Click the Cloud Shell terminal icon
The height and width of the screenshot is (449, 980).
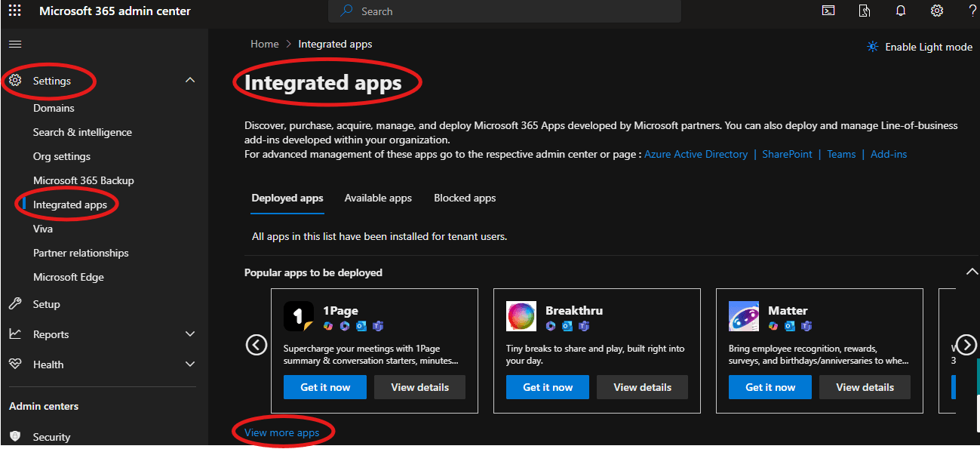click(x=828, y=11)
